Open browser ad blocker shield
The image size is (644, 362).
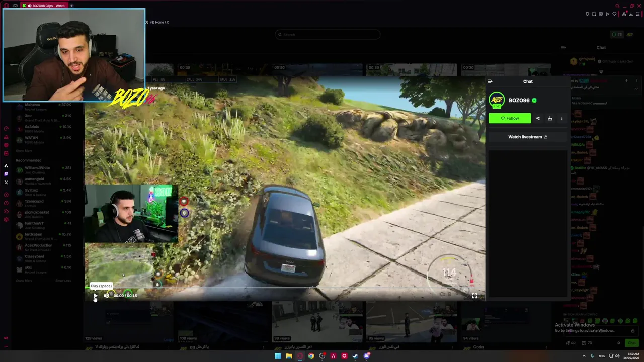pos(601,14)
